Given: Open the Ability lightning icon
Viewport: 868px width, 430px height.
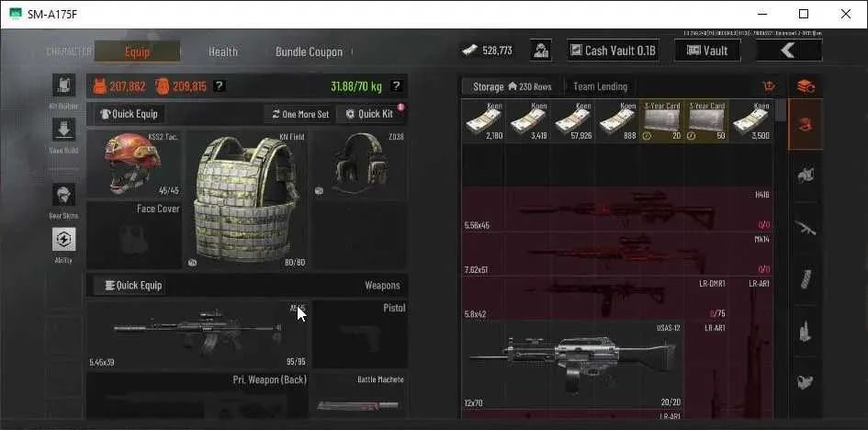Looking at the screenshot, I should tap(64, 239).
